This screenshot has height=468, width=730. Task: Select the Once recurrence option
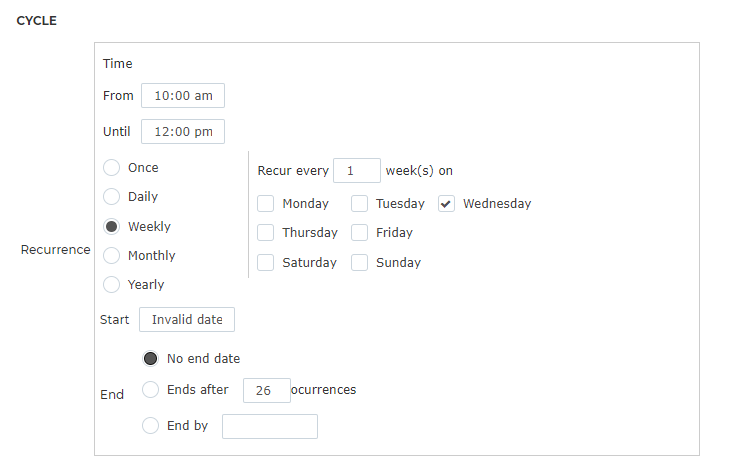[x=111, y=168]
